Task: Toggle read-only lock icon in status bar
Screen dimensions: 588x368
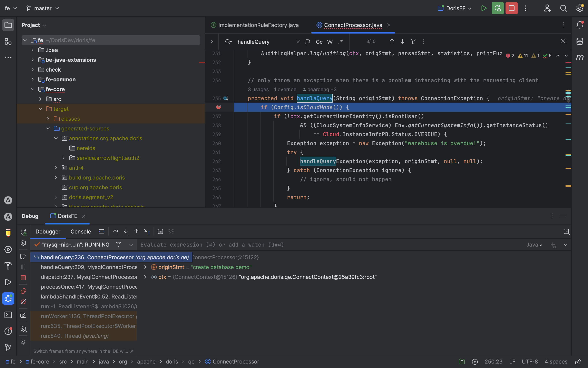Action: click(578, 362)
